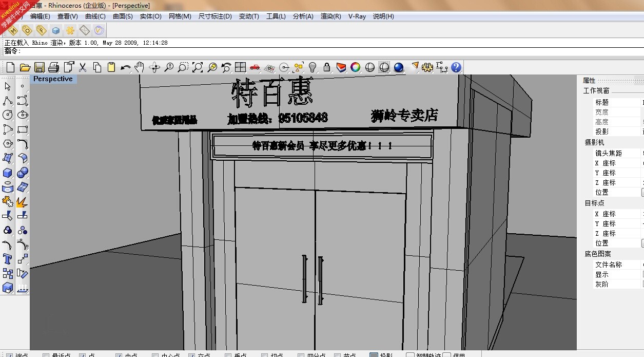Create a Box solid
The image size is (644, 357).
click(x=8, y=173)
